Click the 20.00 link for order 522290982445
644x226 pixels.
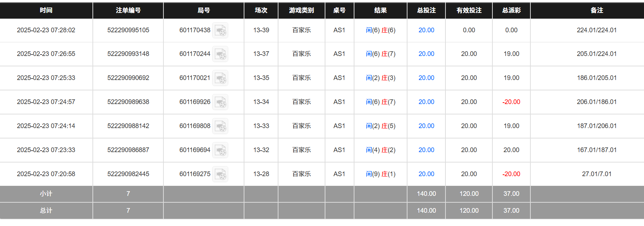click(x=426, y=174)
